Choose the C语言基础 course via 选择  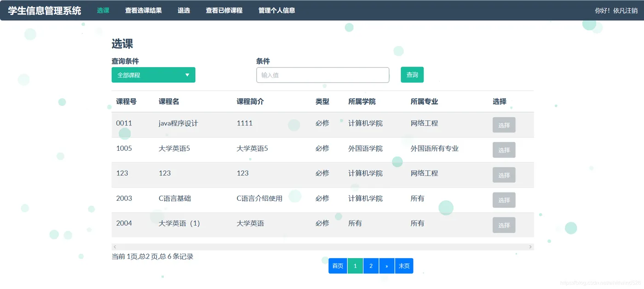[x=504, y=200]
